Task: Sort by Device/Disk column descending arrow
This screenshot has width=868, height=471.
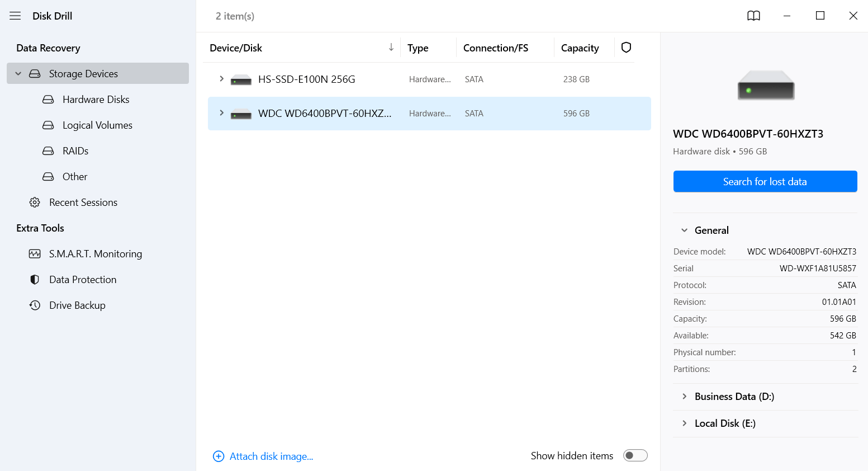Action: click(391, 48)
